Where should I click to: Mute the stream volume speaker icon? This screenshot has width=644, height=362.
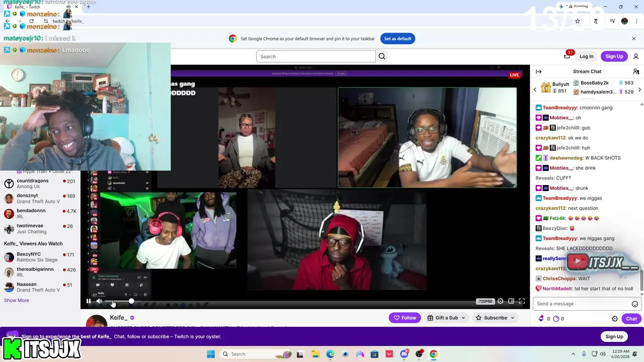click(x=99, y=301)
